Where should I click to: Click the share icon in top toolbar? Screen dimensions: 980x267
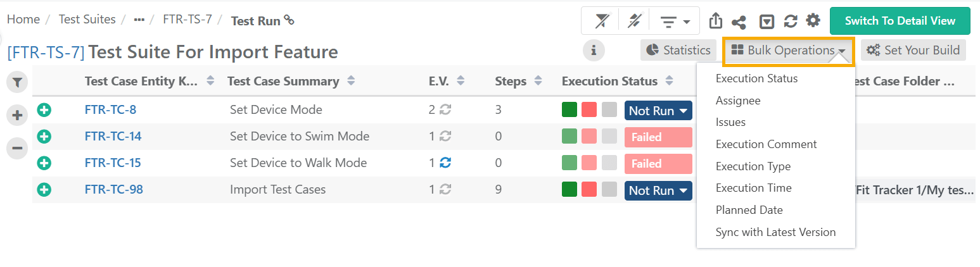click(738, 22)
